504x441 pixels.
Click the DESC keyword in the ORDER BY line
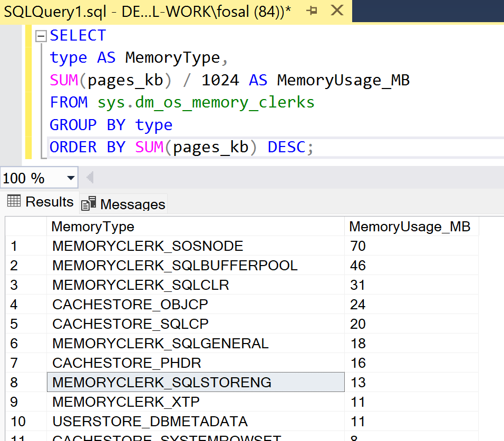coord(286,147)
